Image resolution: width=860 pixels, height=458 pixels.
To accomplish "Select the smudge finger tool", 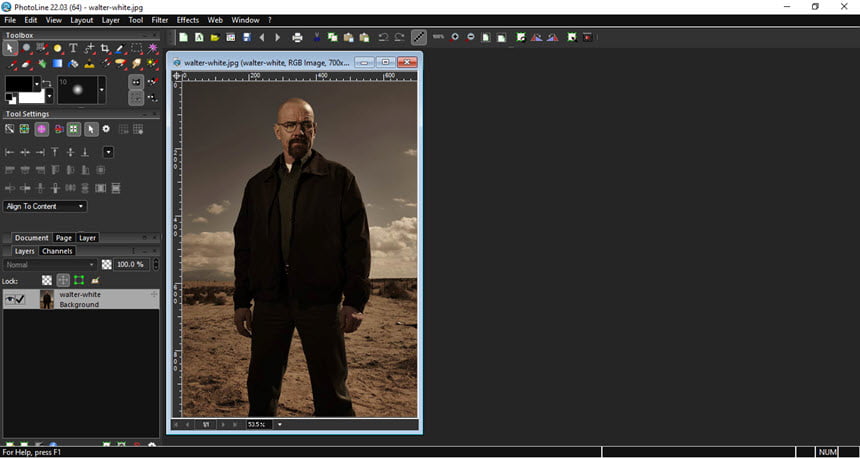I will click(136, 64).
